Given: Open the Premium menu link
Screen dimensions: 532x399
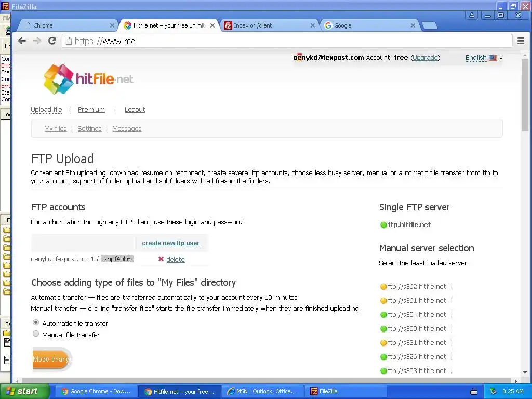Looking at the screenshot, I should (x=91, y=109).
